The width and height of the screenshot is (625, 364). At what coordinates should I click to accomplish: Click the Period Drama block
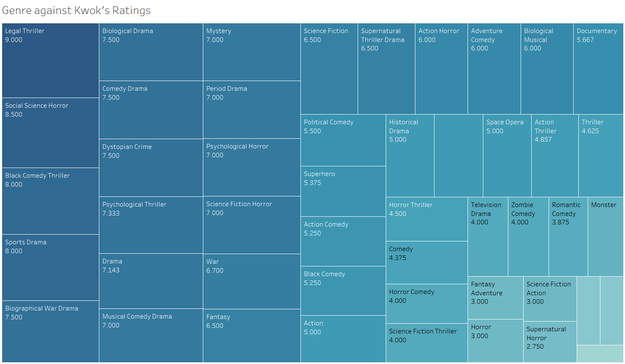(x=252, y=109)
